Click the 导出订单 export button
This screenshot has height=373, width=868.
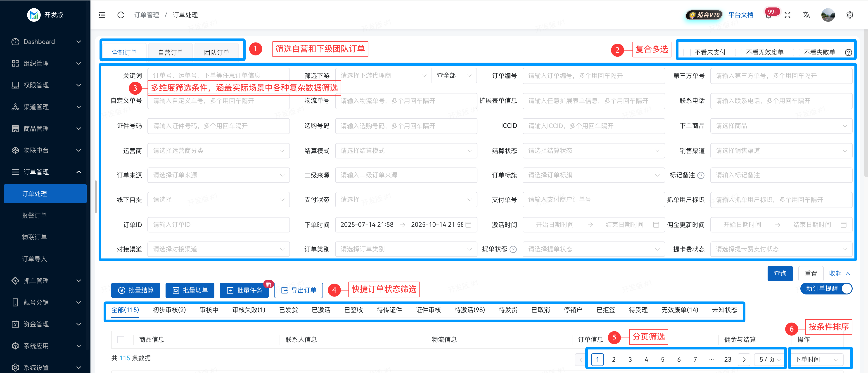click(298, 290)
